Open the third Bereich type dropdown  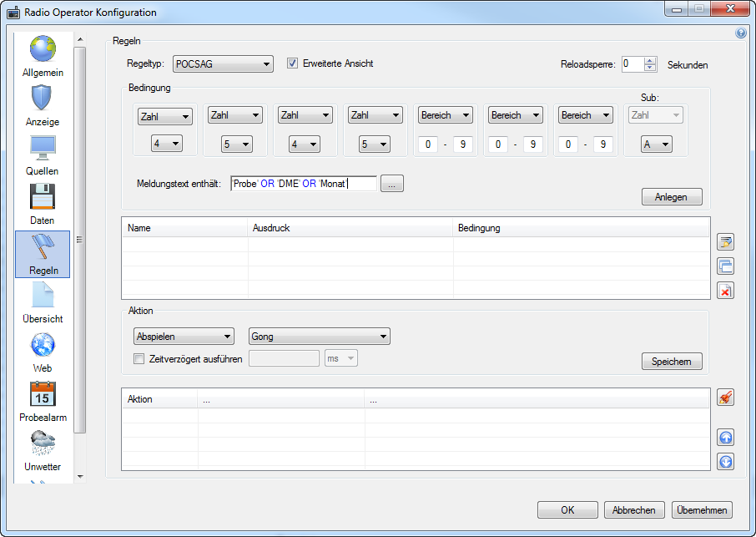click(x=585, y=115)
